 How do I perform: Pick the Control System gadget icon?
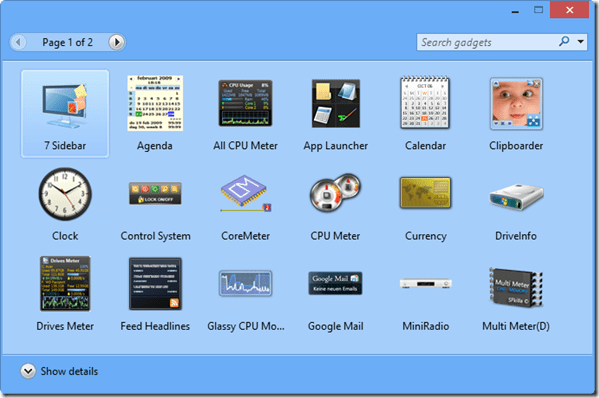click(x=155, y=193)
